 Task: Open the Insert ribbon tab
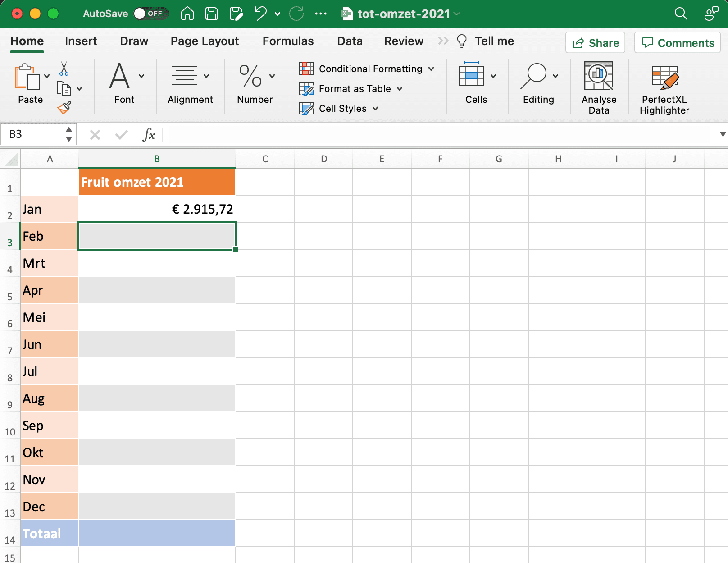81,41
